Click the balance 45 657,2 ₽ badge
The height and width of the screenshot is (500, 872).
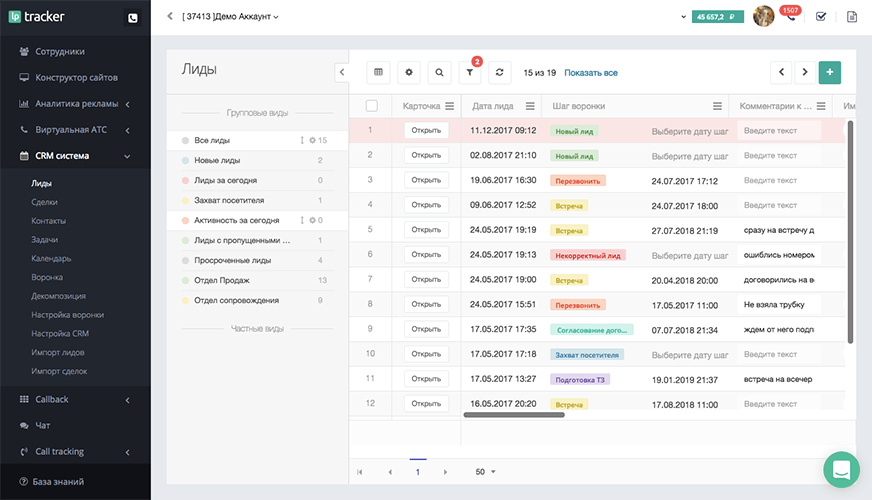(x=717, y=17)
